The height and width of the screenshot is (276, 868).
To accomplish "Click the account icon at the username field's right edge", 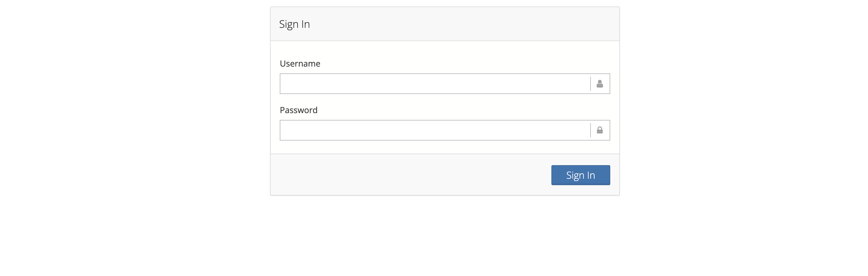I will pyautogui.click(x=600, y=83).
